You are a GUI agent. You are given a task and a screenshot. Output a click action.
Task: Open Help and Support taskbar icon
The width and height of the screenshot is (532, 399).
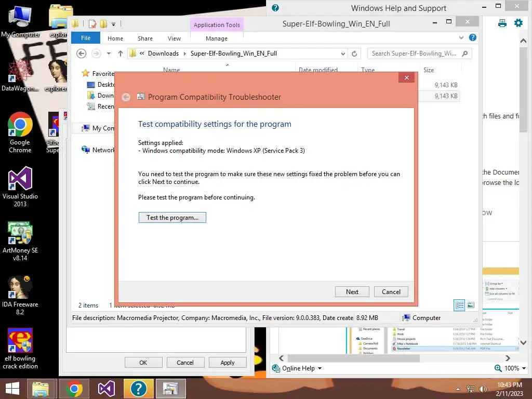pyautogui.click(x=138, y=389)
